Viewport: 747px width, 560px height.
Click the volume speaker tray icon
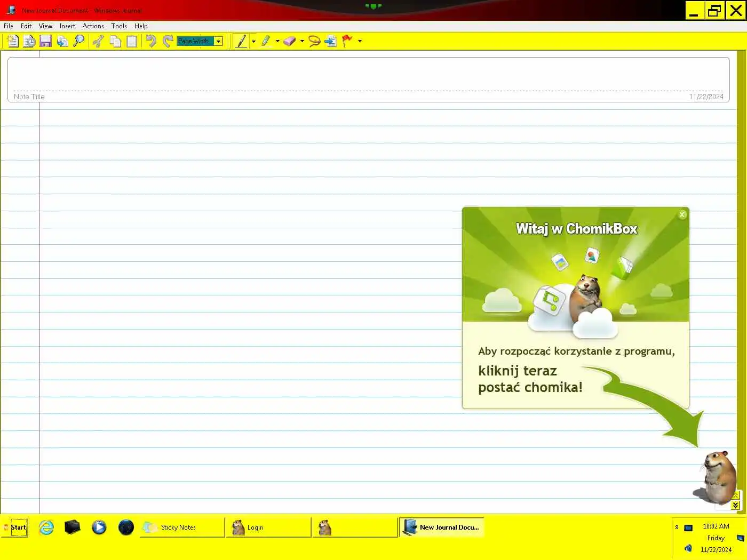point(688,548)
